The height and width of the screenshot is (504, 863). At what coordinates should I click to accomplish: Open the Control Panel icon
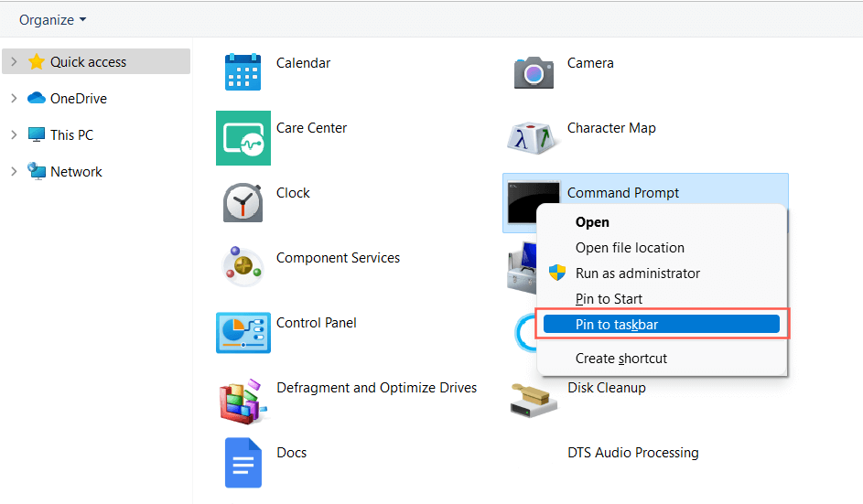coord(243,332)
